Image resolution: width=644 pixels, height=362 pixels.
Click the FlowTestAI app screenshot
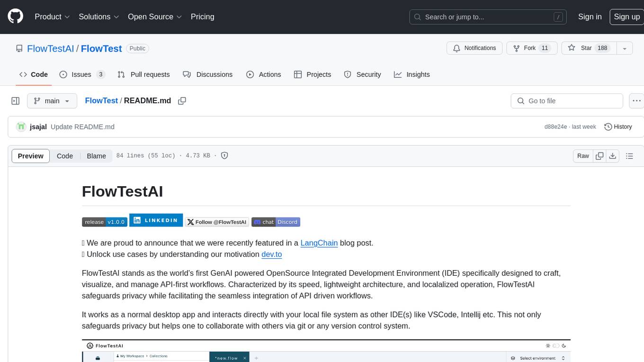[326, 351]
